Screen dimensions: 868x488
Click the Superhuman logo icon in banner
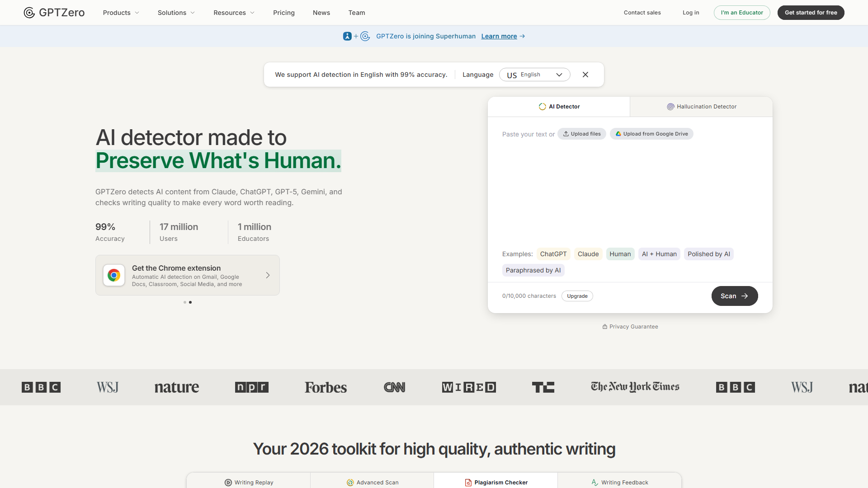347,36
